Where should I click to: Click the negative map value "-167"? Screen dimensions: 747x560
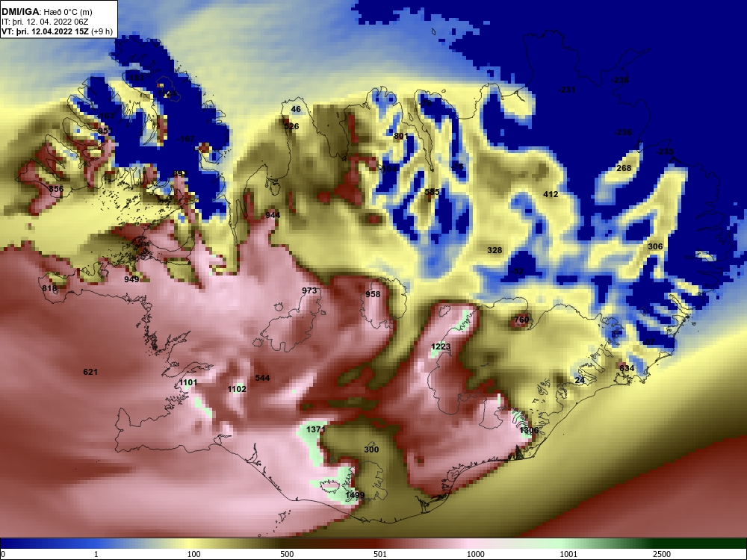(185, 139)
